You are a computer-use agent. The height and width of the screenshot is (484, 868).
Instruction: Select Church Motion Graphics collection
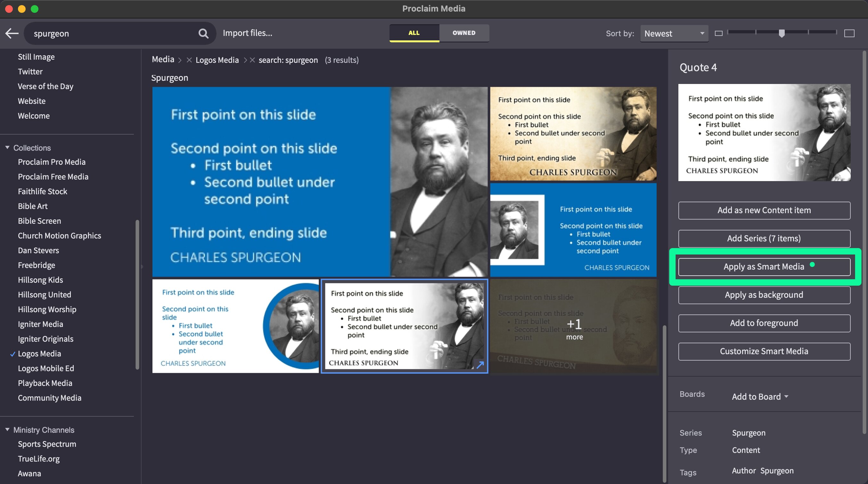(59, 235)
